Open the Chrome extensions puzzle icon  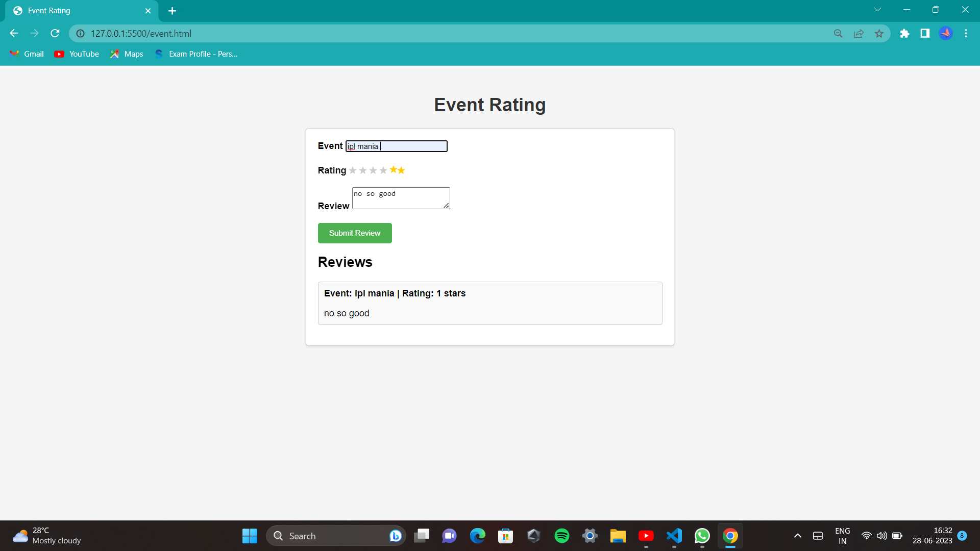904,34
